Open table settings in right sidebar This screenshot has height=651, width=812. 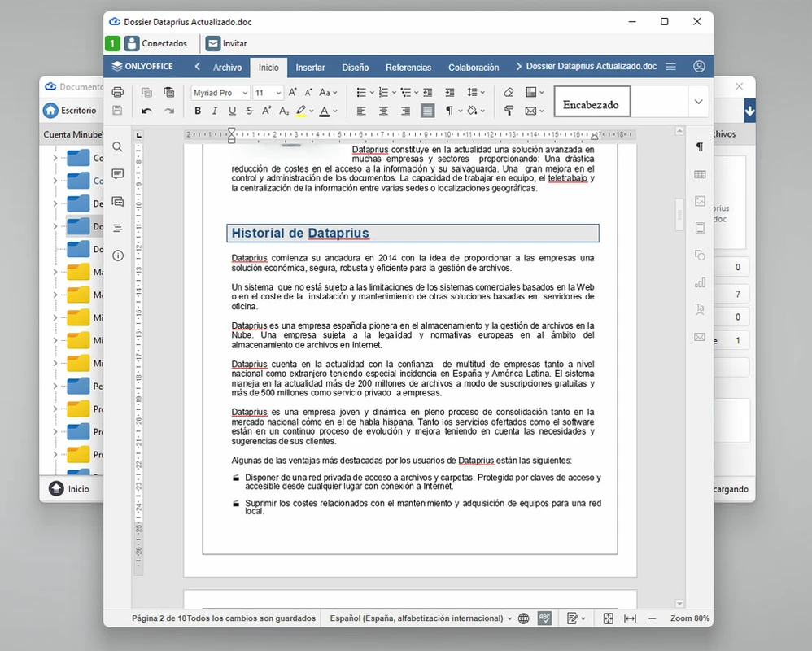click(700, 174)
